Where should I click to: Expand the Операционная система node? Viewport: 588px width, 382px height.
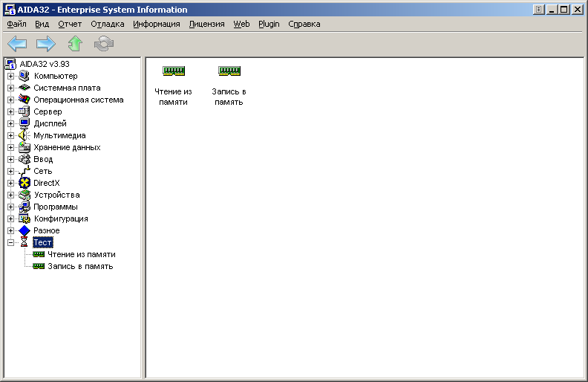[x=10, y=100]
